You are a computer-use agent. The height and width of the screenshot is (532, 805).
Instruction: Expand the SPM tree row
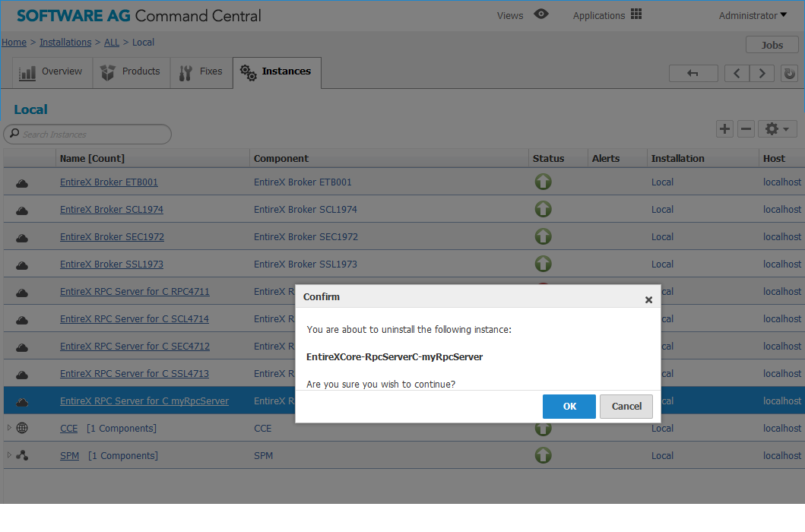9,455
